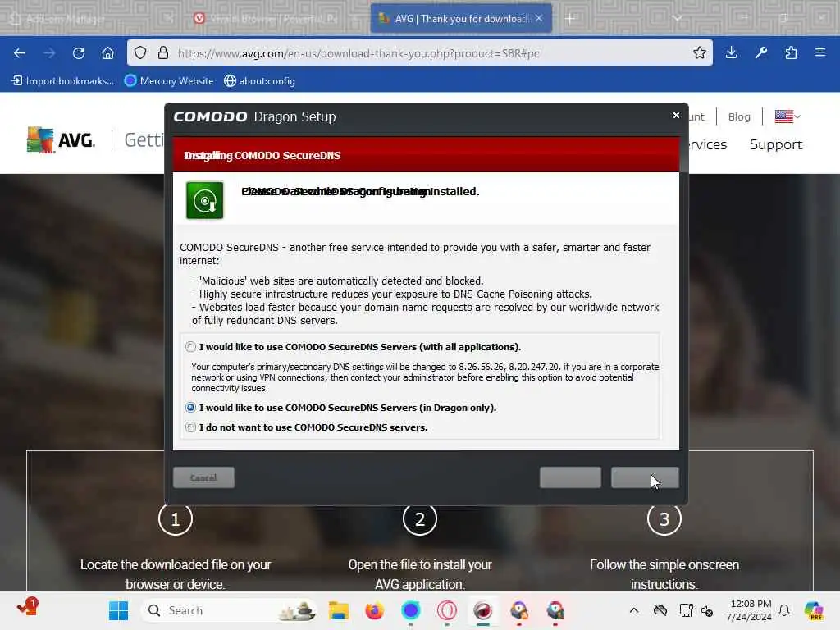Viewport: 840px width, 630px height.
Task: Select do not use SecureDNS option
Action: [x=190, y=427]
